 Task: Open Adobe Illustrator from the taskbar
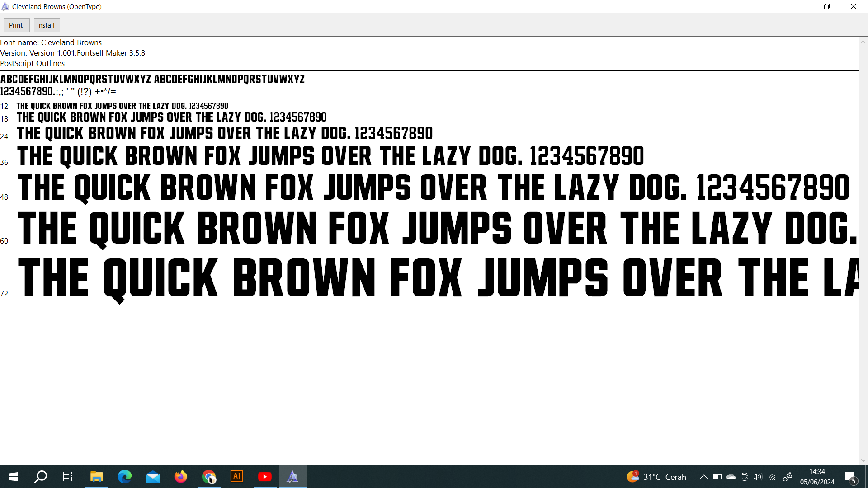point(237,477)
